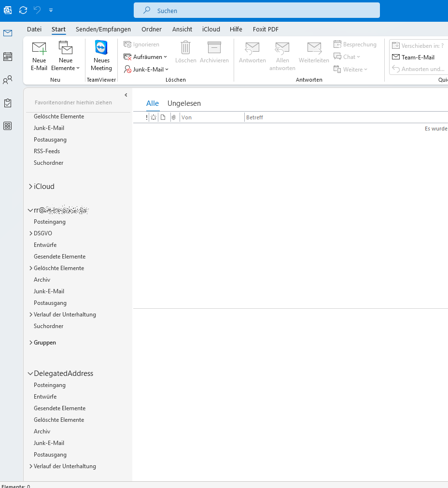448x488 pixels.
Task: Collapse the DelegatedAddress account tree
Action: click(31, 373)
